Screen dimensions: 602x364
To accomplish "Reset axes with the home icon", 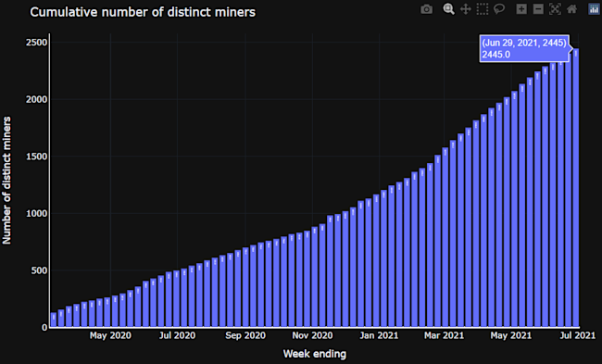I will 571,9.
